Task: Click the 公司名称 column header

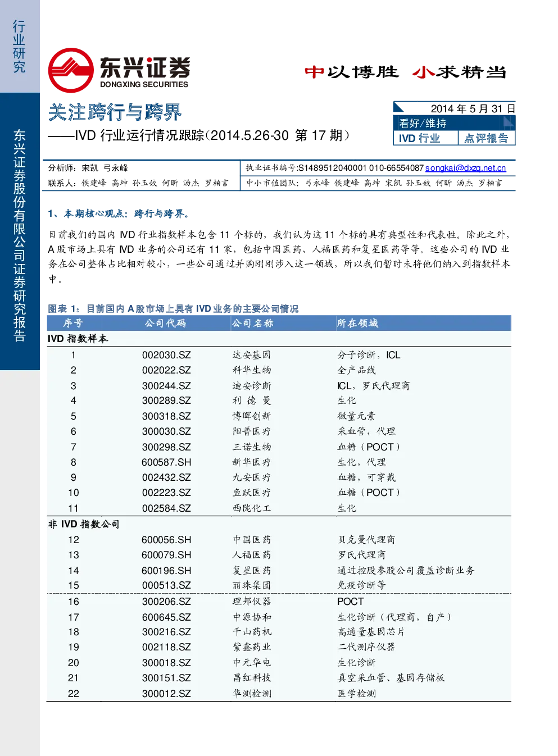Action: [252, 323]
